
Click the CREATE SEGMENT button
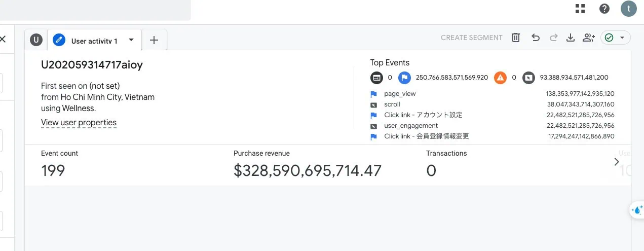(471, 38)
